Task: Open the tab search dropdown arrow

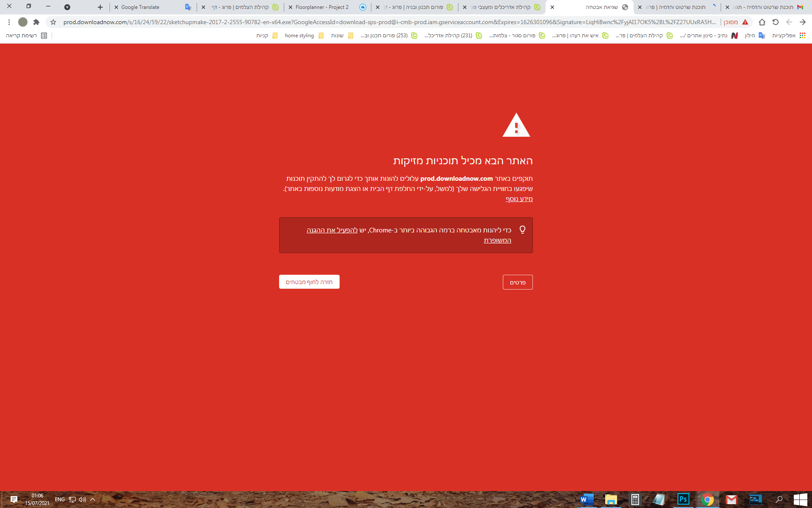Action: 67,7
